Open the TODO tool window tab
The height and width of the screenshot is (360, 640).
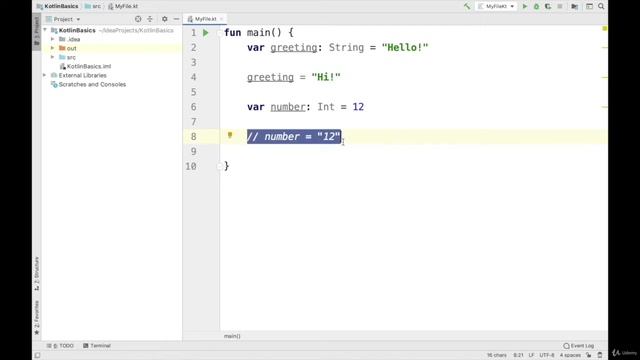coord(60,346)
